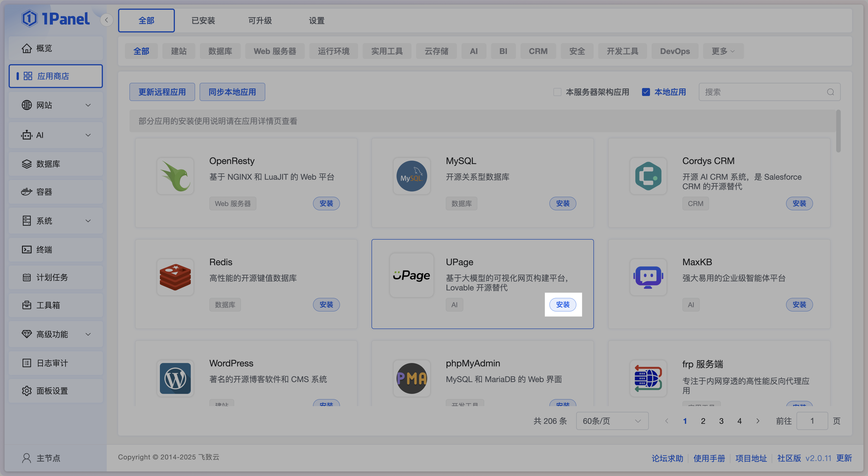Open the MySQL app icon
Viewport: 868px width, 476px height.
pos(412,176)
